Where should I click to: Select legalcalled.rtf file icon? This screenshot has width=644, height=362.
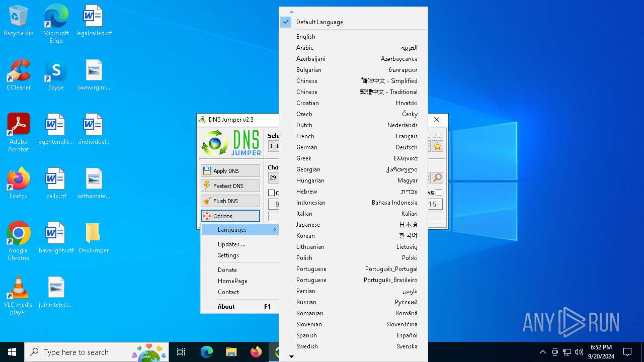(x=94, y=21)
